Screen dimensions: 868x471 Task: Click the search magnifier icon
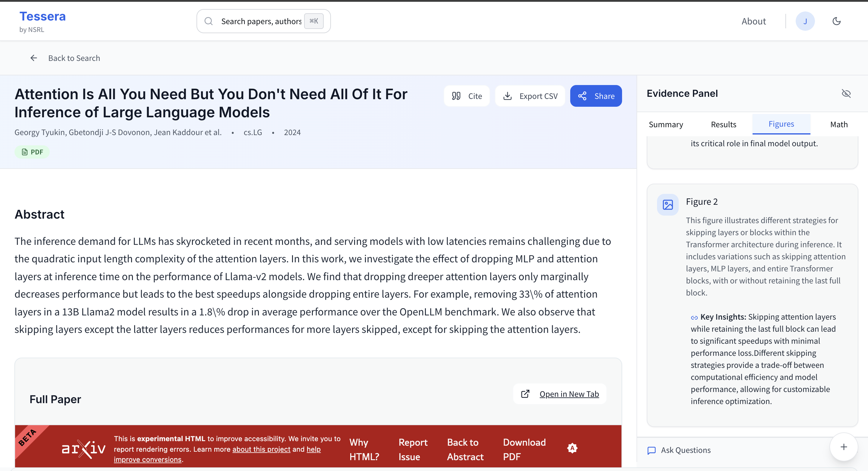coord(209,21)
